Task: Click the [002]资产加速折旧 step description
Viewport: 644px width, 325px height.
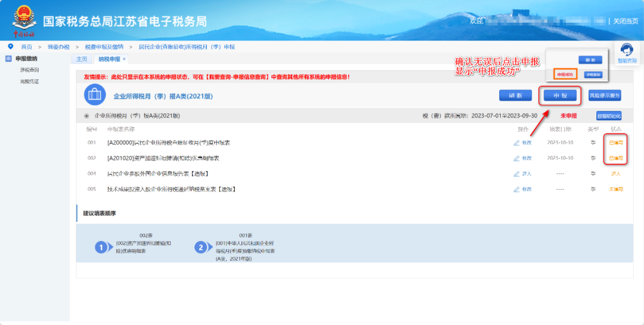Action: pos(144,247)
